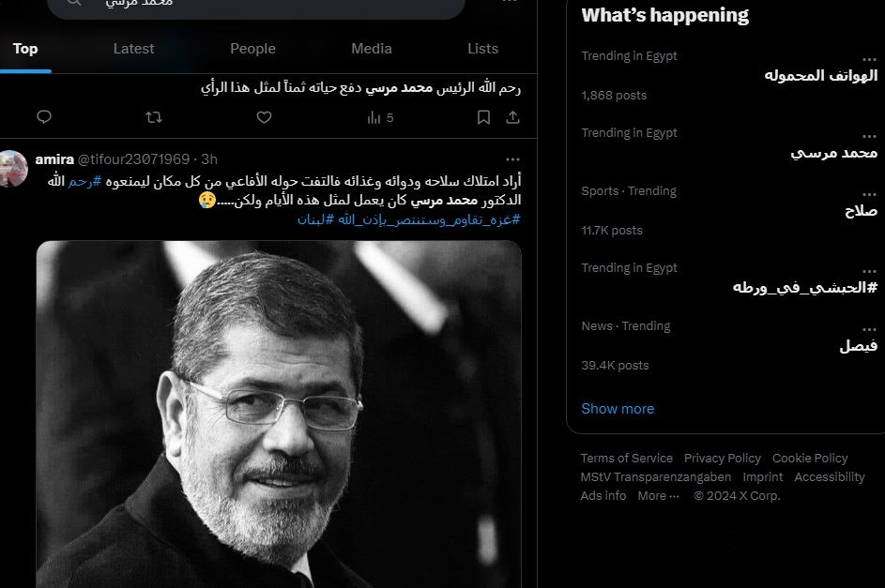Image resolution: width=885 pixels, height=588 pixels.
Task: Share the top post via upload icon
Action: coord(512,117)
